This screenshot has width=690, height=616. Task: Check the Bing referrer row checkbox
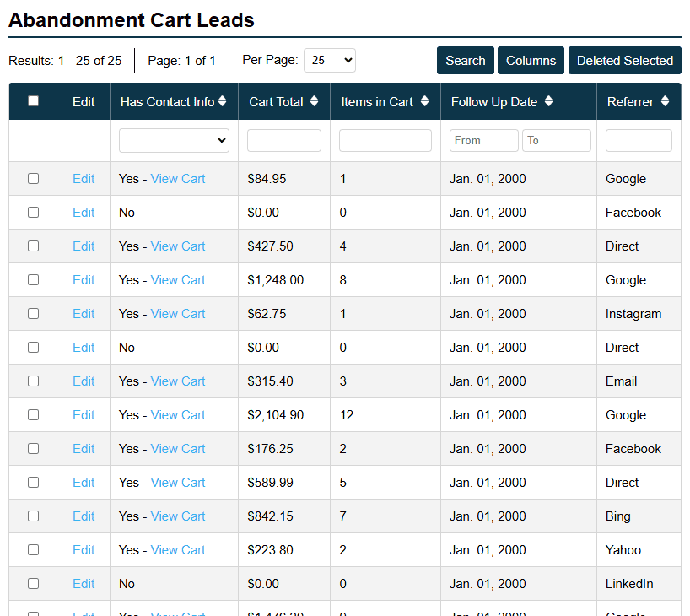pos(33,516)
